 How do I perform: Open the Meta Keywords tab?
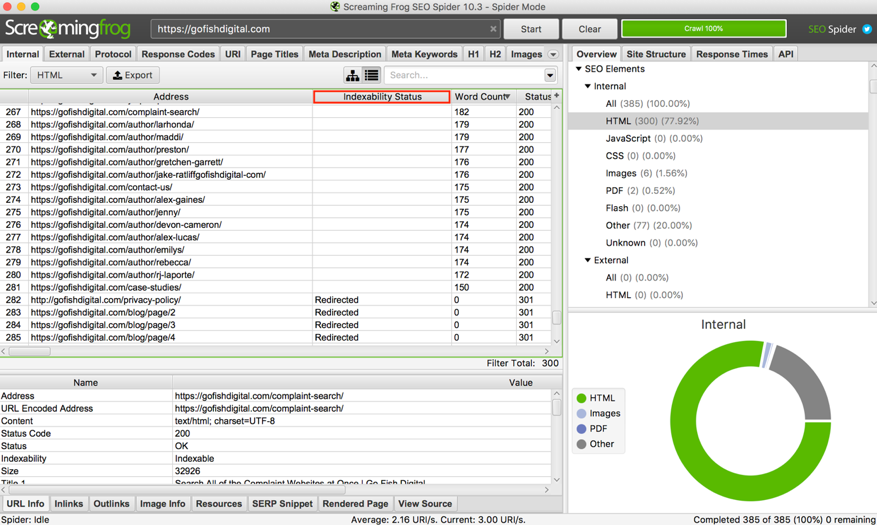click(424, 54)
